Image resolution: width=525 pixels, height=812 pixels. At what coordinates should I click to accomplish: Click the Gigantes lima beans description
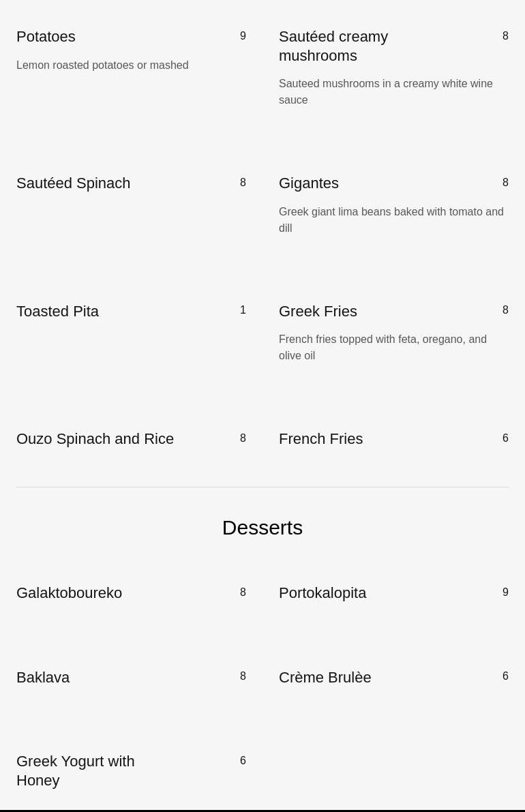coord(391,220)
